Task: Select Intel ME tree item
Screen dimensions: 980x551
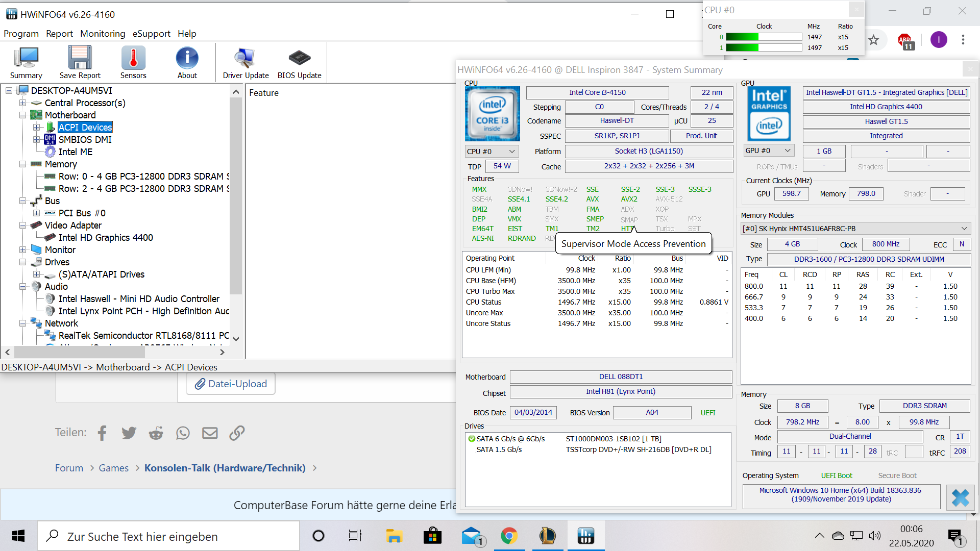Action: tap(76, 152)
